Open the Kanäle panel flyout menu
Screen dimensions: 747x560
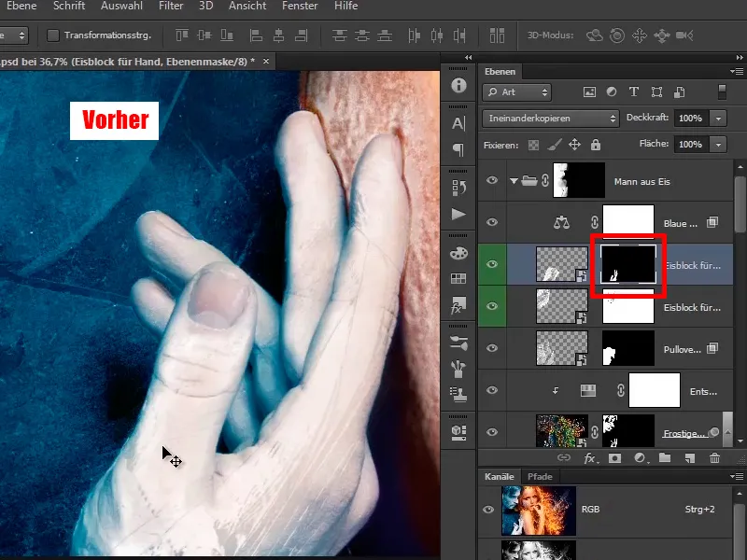point(737,476)
